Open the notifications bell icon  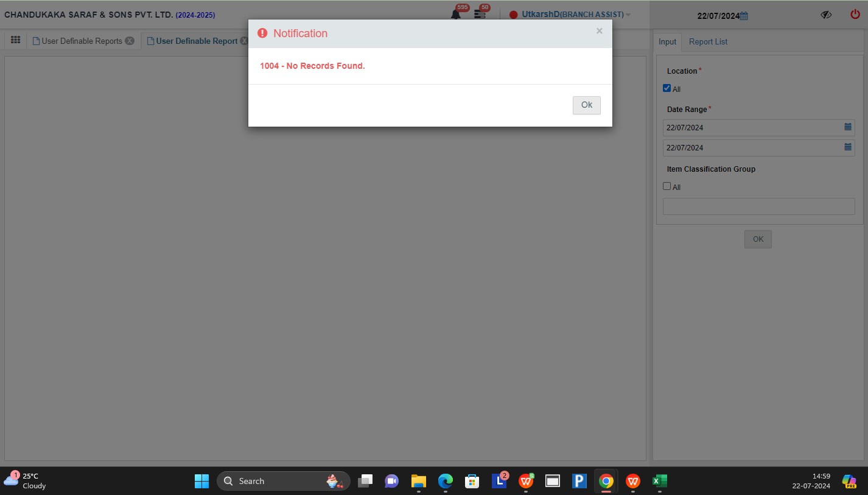point(455,14)
